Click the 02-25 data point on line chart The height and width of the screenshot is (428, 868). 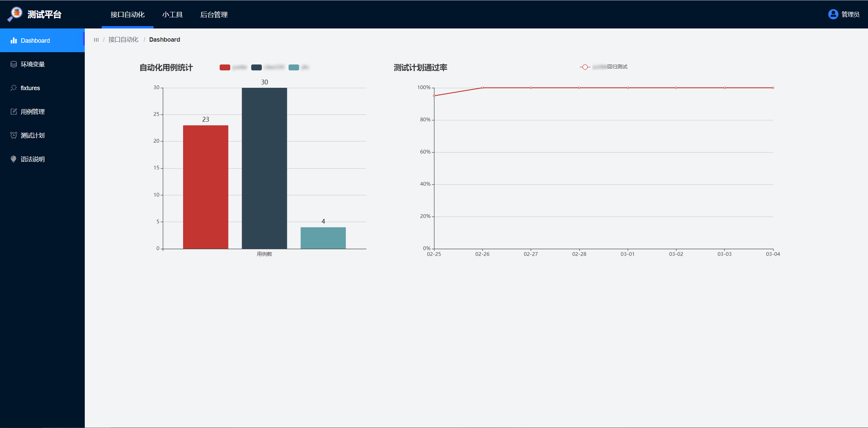pos(434,96)
